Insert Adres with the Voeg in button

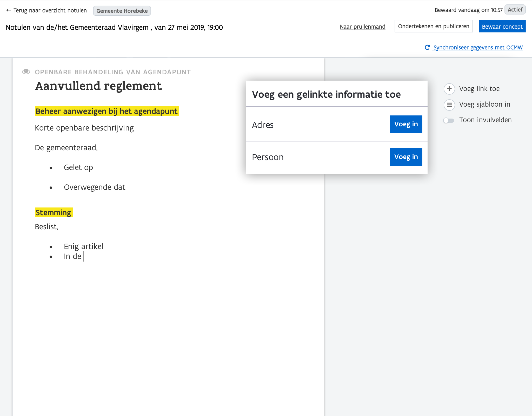pos(405,124)
